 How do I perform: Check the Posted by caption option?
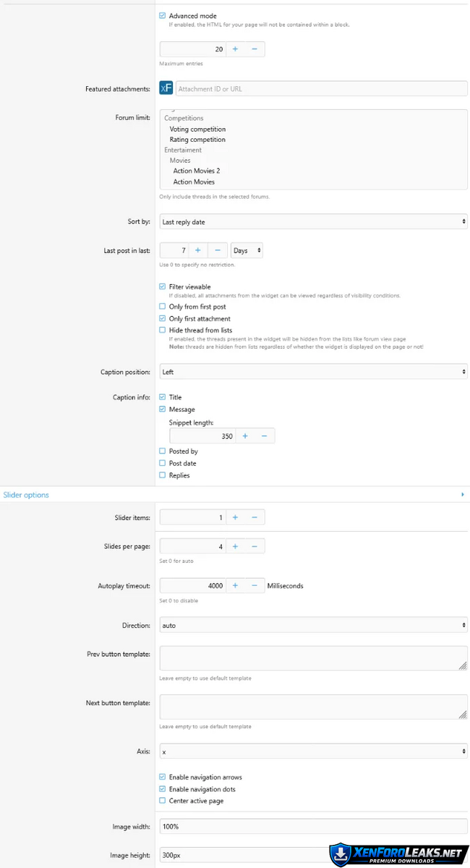(x=163, y=451)
